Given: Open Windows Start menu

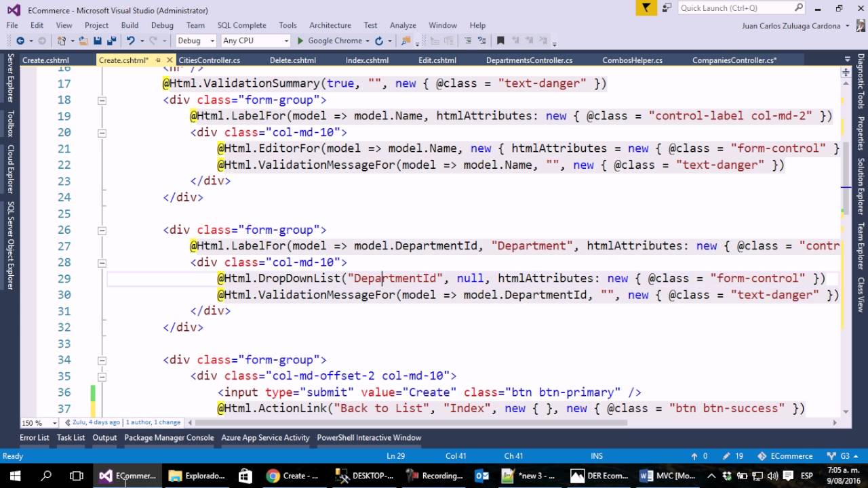Looking at the screenshot, I should [15, 475].
